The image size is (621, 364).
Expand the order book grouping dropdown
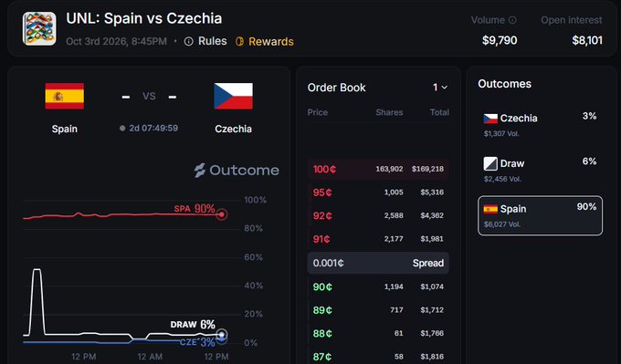point(440,88)
